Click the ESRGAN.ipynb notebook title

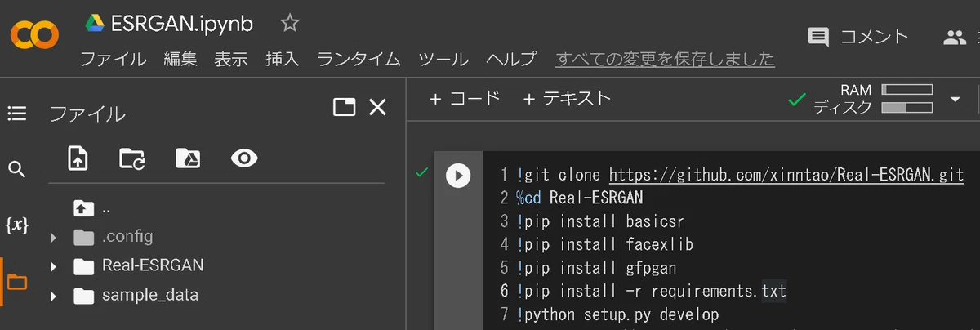[182, 25]
